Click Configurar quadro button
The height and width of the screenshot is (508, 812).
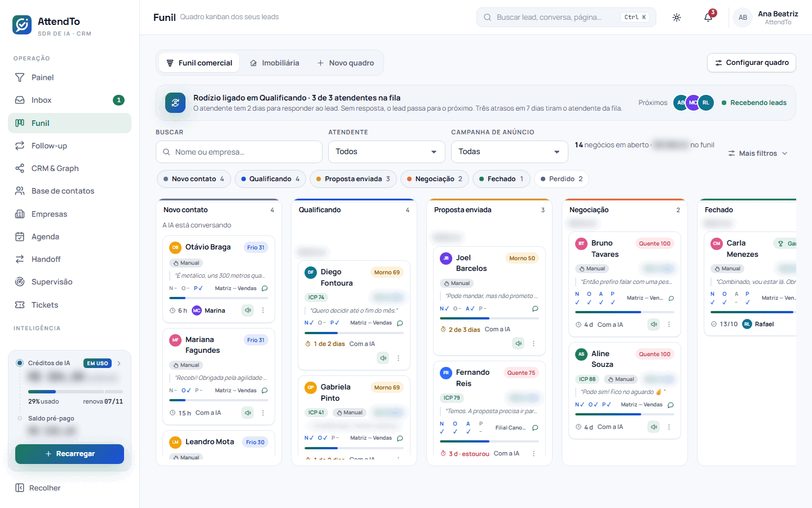pyautogui.click(x=752, y=63)
